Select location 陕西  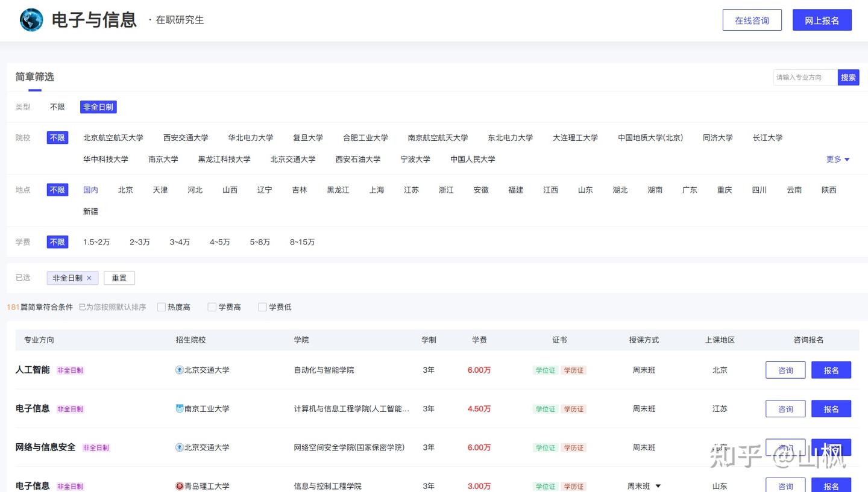click(829, 190)
